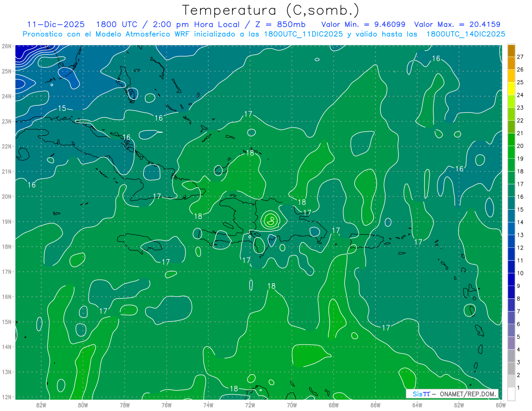Click the legend scale label '6'

[519, 324]
